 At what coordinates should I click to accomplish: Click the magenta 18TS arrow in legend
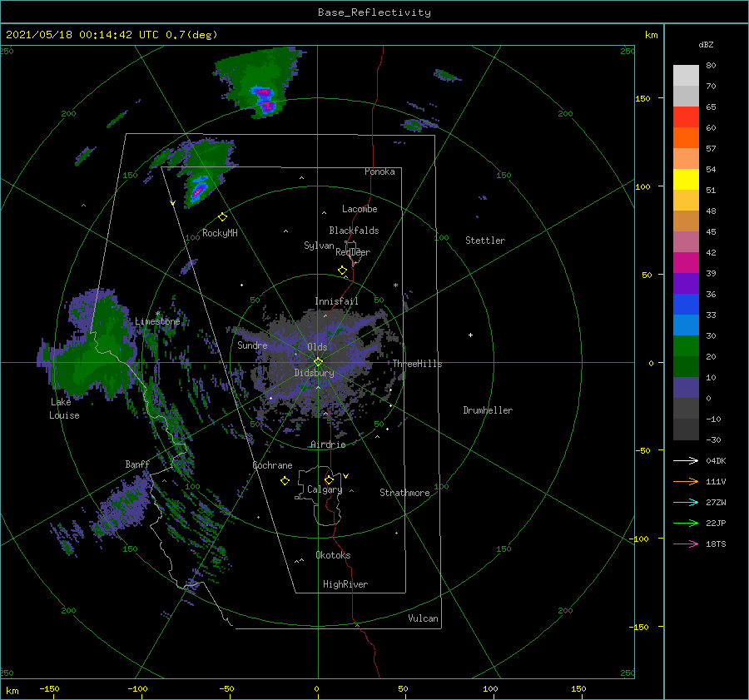[686, 544]
